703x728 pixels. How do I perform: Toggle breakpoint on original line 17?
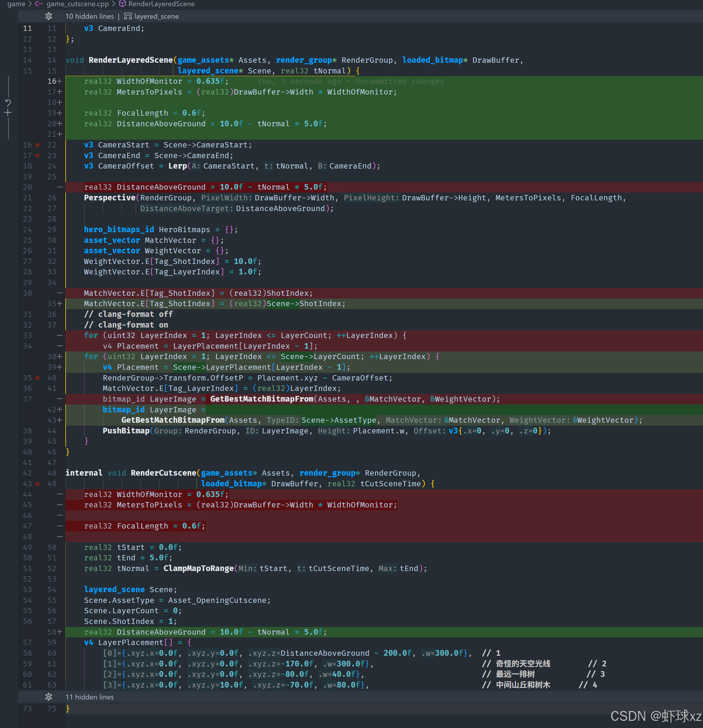point(37,156)
